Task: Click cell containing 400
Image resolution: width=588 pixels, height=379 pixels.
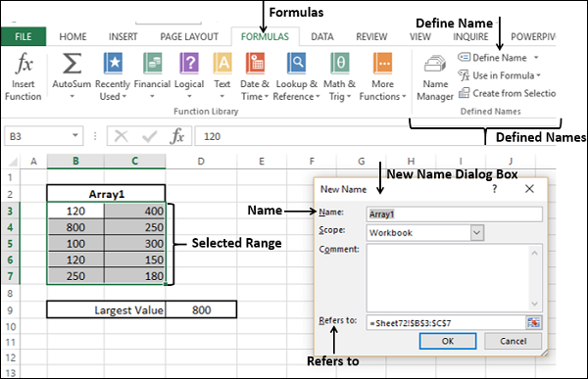Action: pyautogui.click(x=134, y=212)
